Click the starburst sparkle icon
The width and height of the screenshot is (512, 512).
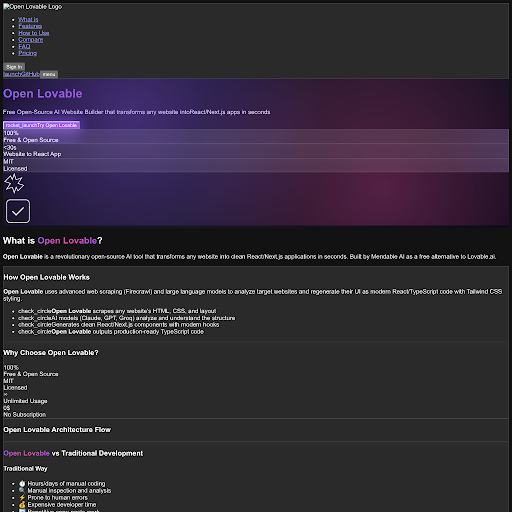coord(14,183)
